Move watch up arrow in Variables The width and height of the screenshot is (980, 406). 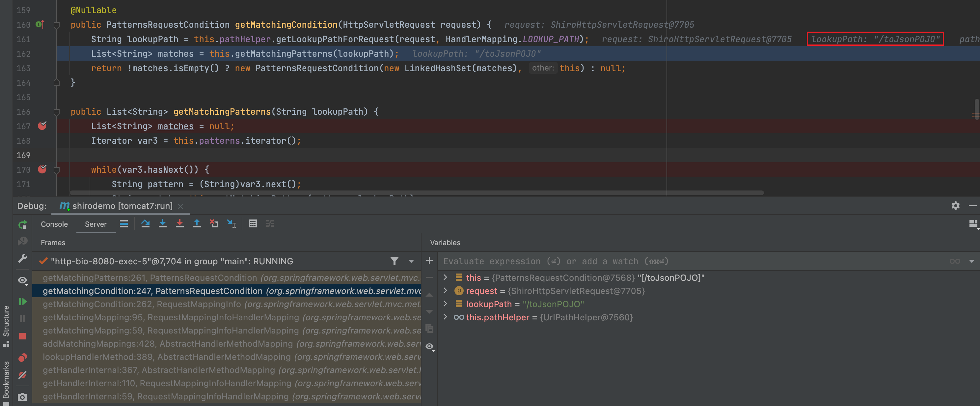point(429,295)
